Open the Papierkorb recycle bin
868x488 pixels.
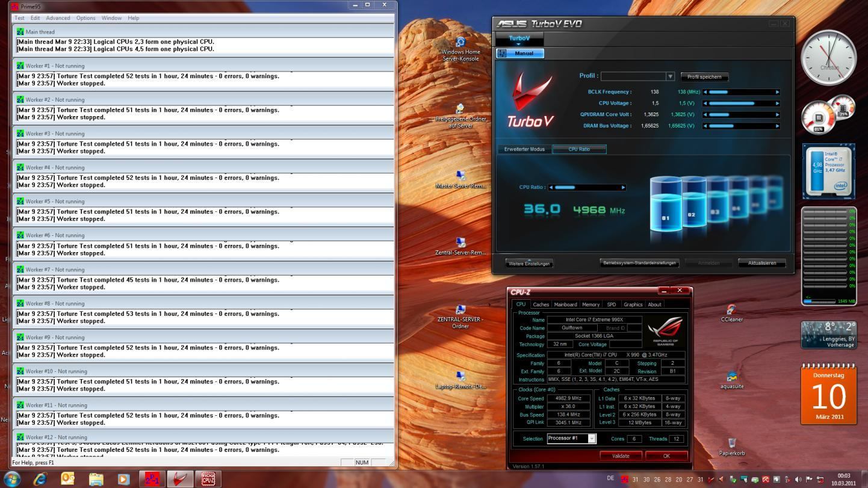click(x=731, y=447)
